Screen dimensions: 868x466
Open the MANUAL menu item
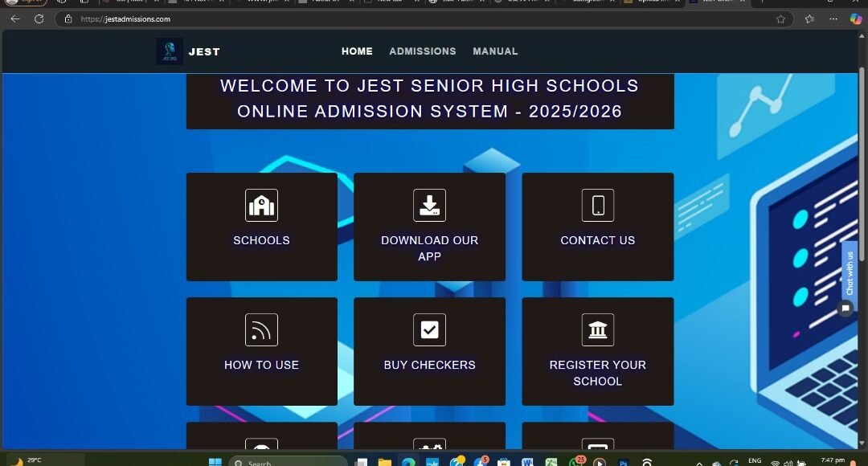(x=495, y=51)
